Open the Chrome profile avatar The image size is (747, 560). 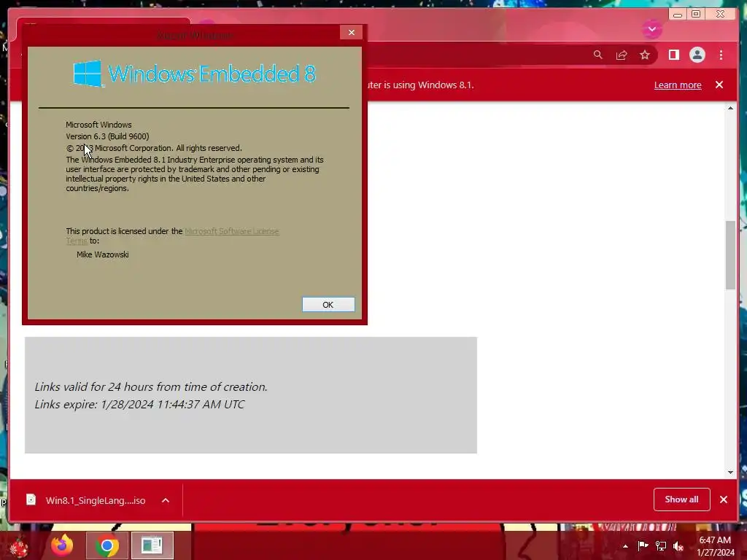pos(697,55)
